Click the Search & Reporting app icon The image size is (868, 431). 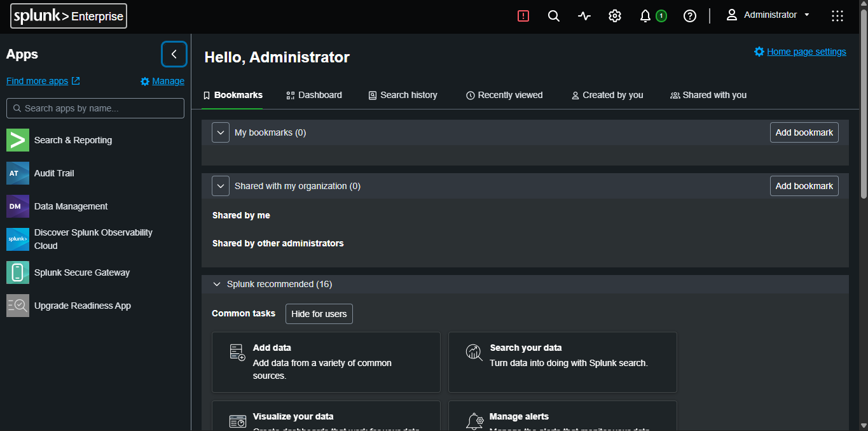18,140
